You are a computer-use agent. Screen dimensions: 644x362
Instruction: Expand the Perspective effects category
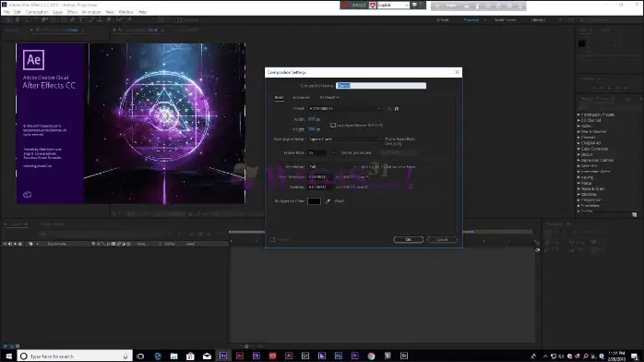(x=578, y=200)
